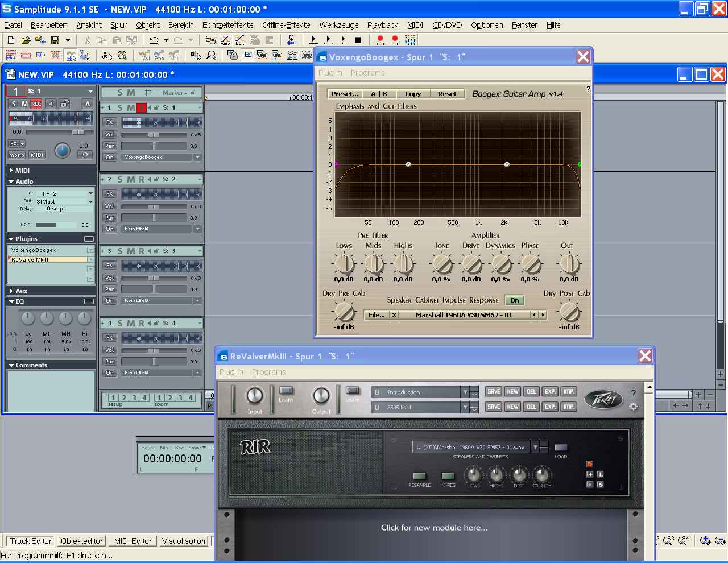Click the Boogex Drive knob

tap(471, 264)
